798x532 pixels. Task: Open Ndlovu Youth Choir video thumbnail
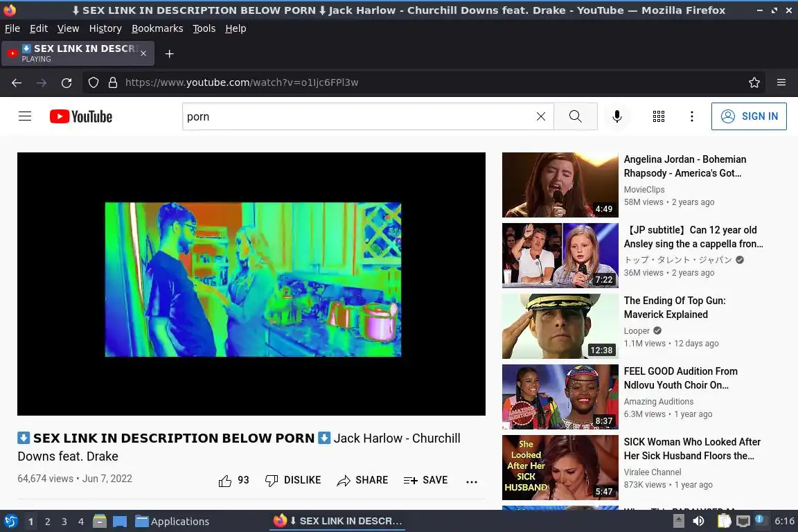pos(560,397)
